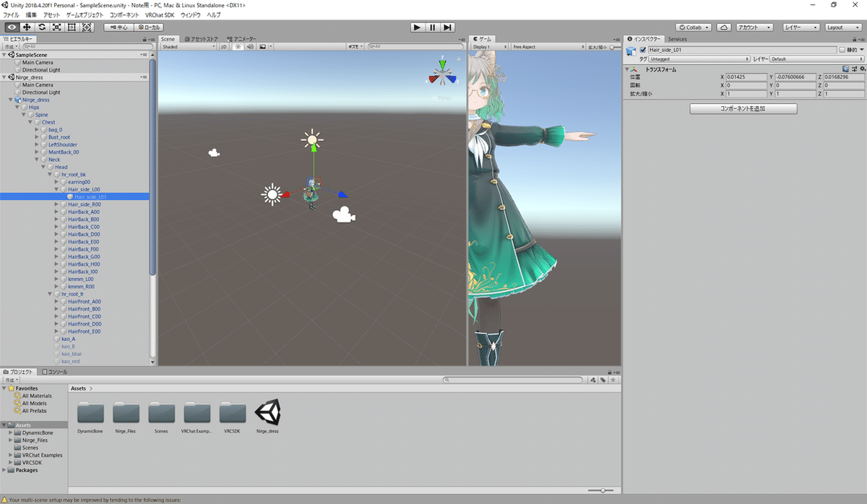Viewport: 867px width, 504px height.
Task: Switch to the Console (コンソール) tab
Action: [x=54, y=372]
